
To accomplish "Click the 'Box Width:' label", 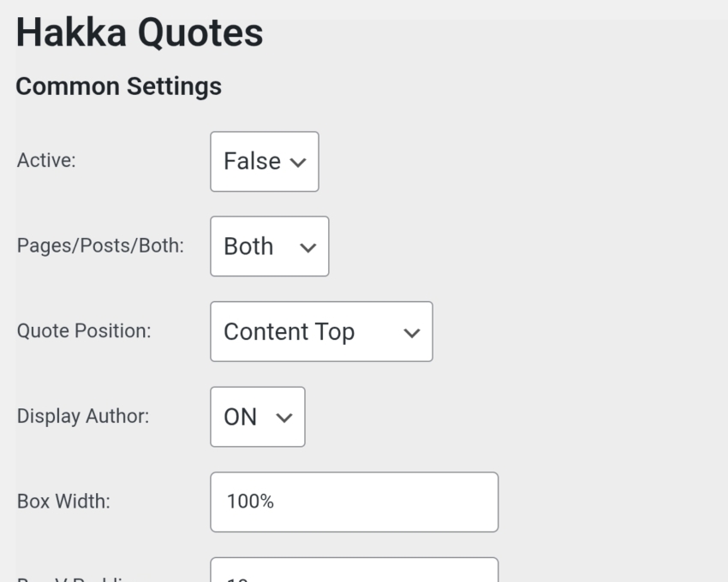I will (x=63, y=502).
